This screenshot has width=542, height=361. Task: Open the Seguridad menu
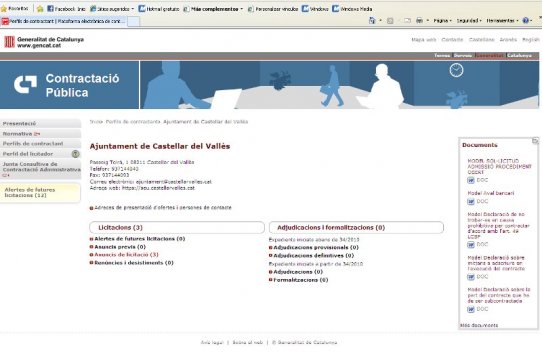click(x=469, y=21)
